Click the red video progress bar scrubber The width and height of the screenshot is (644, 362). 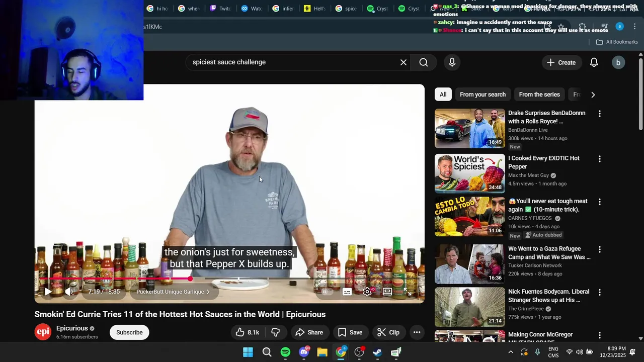[190, 279]
